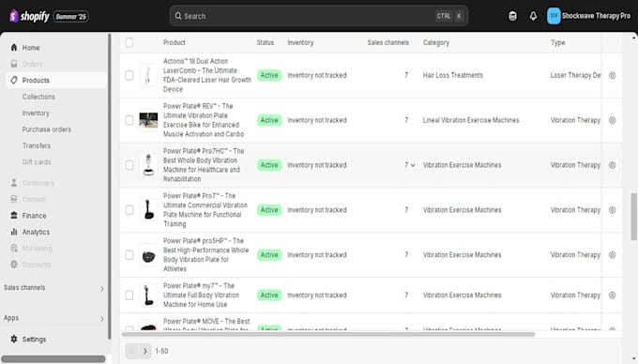Image resolution: width=638 pixels, height=364 pixels.
Task: Click the horizontal table scrollbar
Action: point(328,334)
